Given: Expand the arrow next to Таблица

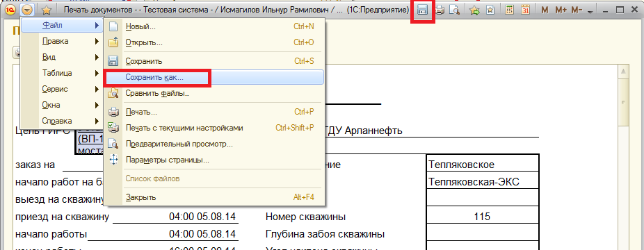Looking at the screenshot, I should click(97, 74).
